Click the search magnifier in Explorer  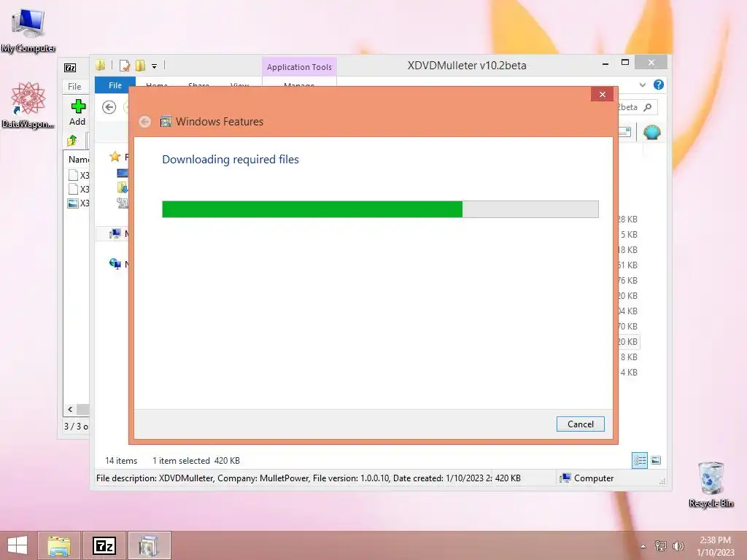pos(648,107)
